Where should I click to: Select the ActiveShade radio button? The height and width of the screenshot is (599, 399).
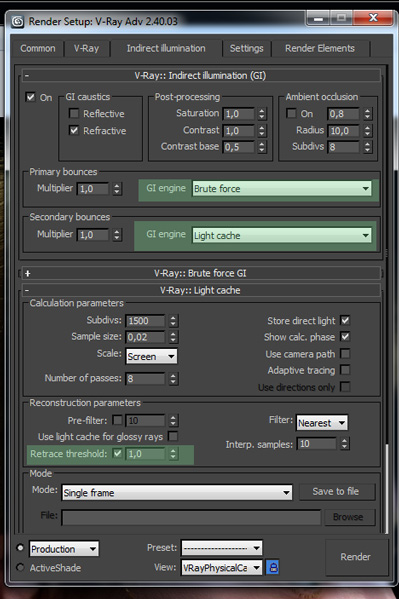(x=20, y=567)
